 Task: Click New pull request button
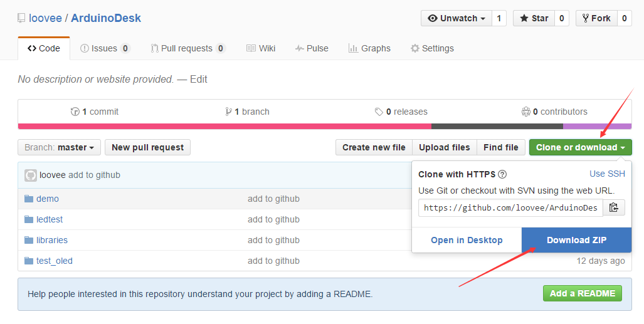pos(148,147)
